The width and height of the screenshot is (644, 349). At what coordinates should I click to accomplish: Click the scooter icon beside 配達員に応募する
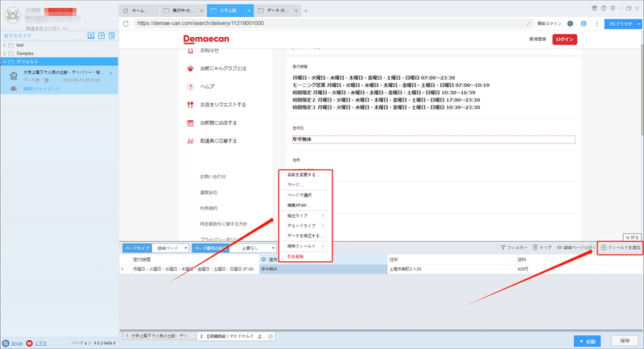[x=190, y=141]
